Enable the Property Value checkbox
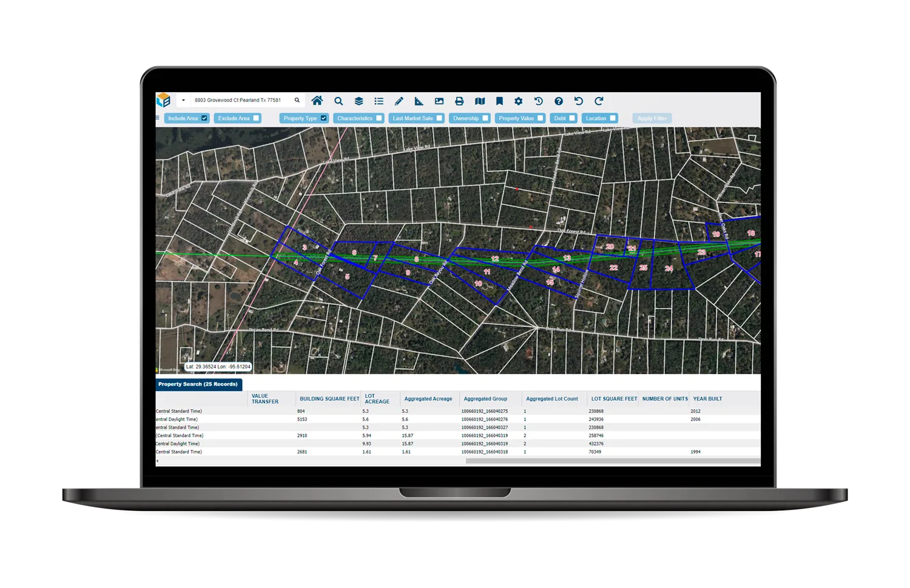The width and height of the screenshot is (910, 588). click(x=540, y=118)
